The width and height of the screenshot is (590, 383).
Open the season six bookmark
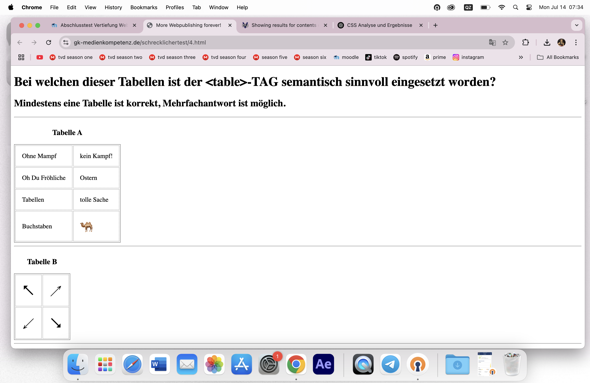310,57
